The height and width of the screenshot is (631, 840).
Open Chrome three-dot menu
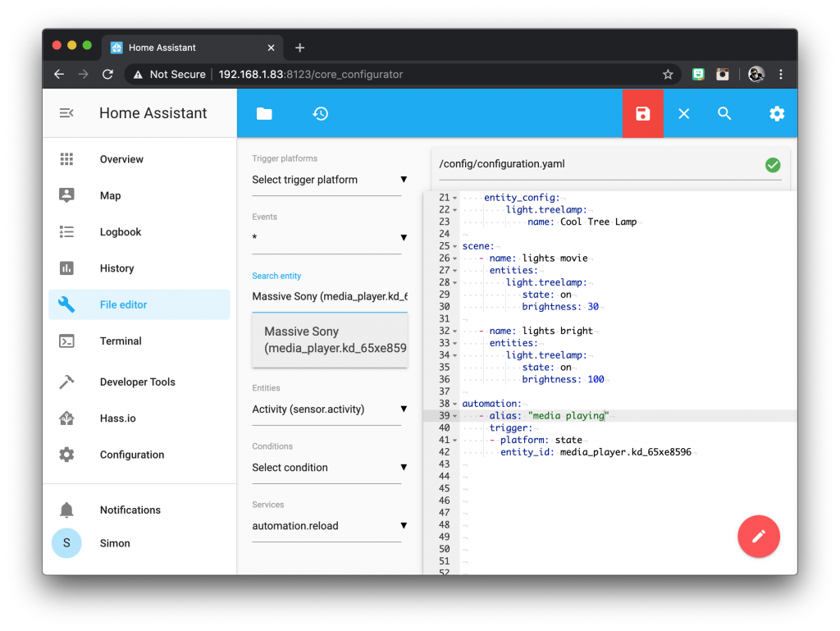coord(781,75)
